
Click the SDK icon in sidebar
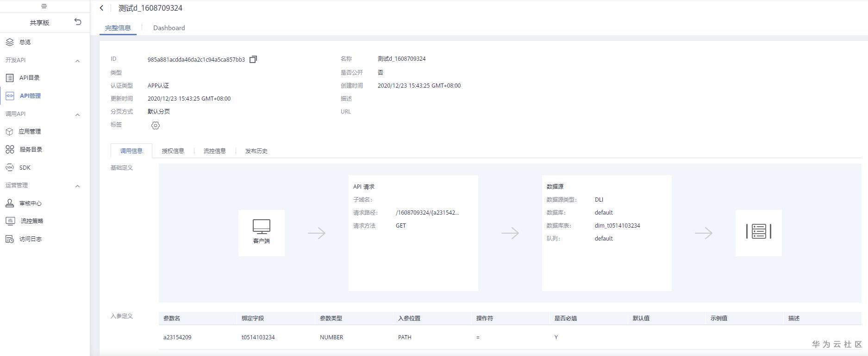tap(10, 167)
